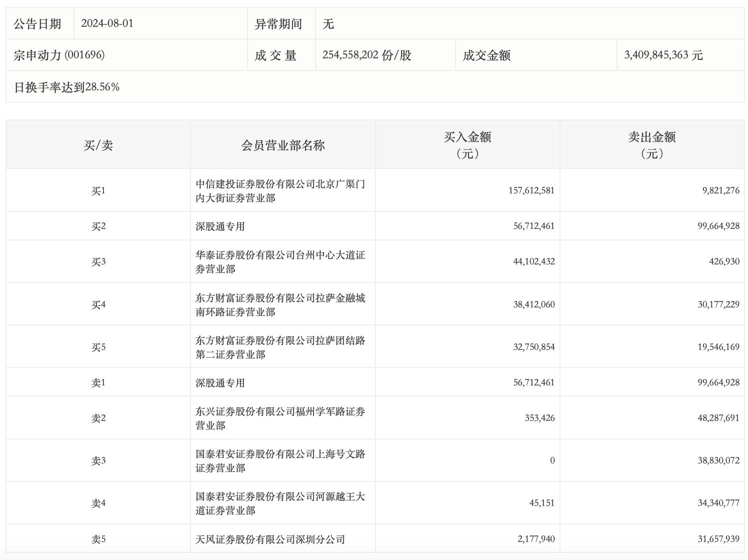This screenshot has height=560, width=748.
Task: Click the 买入金额（元） column header
Action: 467,145
